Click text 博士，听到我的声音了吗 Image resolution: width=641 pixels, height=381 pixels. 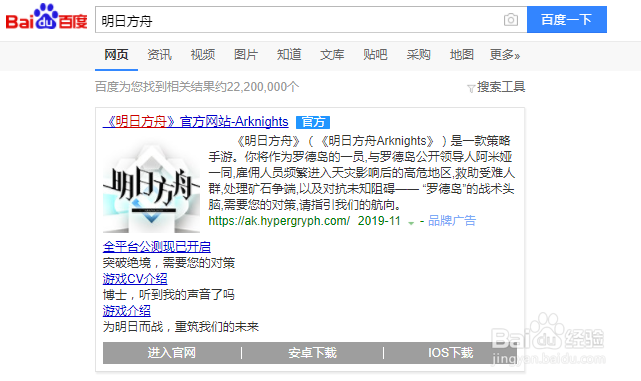[x=168, y=295]
